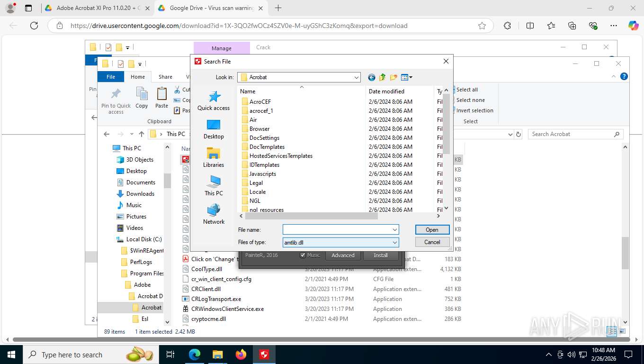Screen dimensions: 644x364
Task: Select Quick access in dialog places bar
Action: pos(214,100)
